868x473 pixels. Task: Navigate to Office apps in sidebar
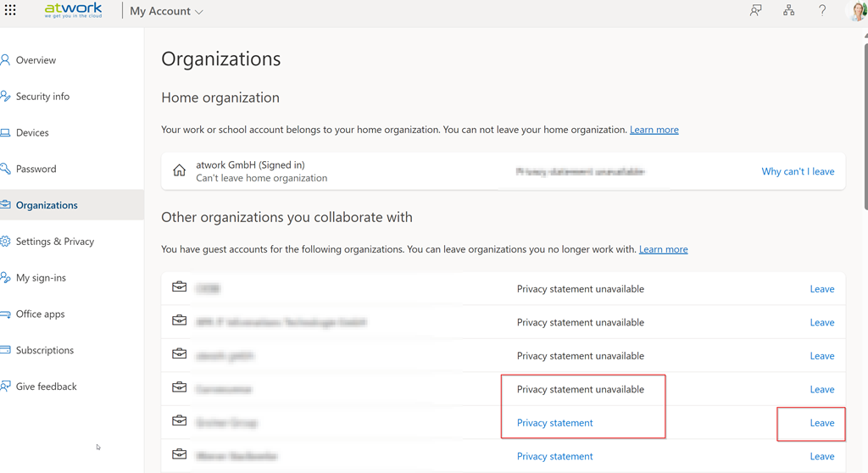(40, 314)
